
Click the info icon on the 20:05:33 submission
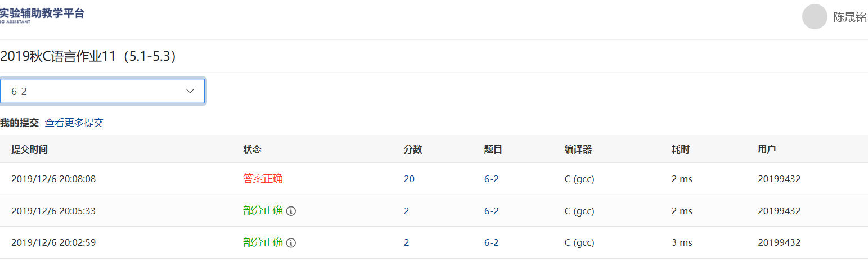[x=291, y=211]
